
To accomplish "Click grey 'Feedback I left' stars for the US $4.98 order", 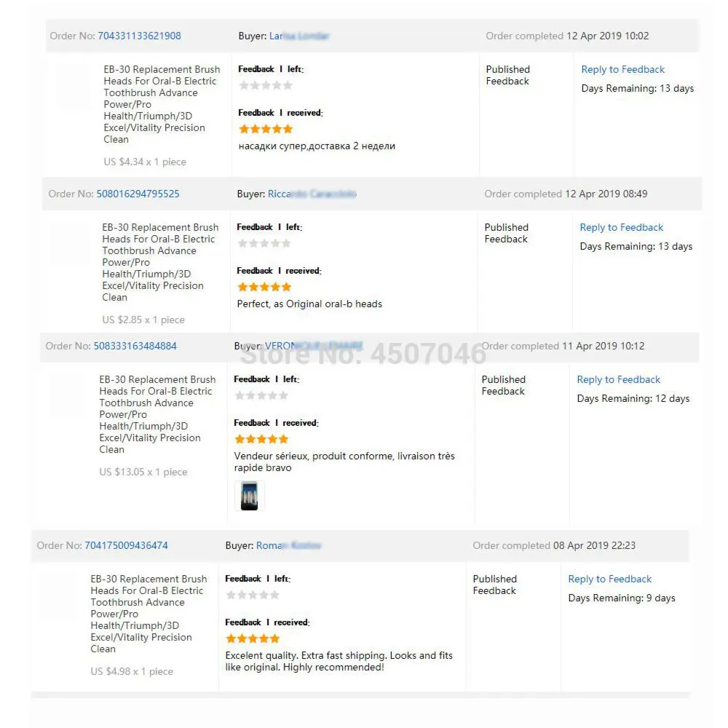I will tap(253, 595).
